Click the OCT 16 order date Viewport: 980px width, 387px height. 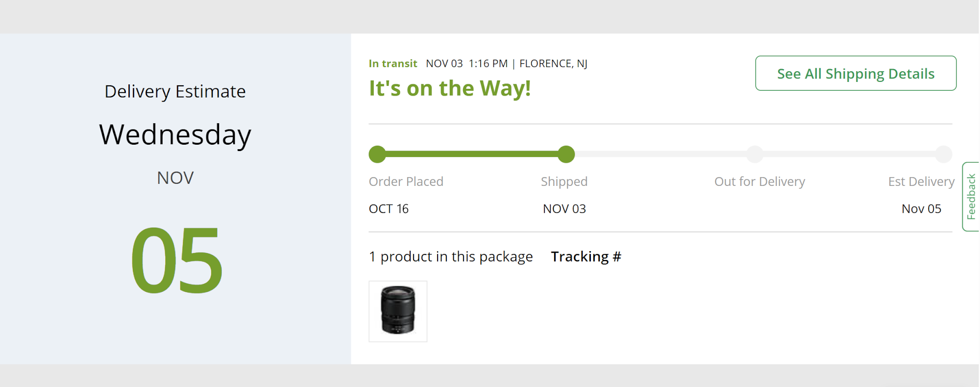click(x=389, y=209)
